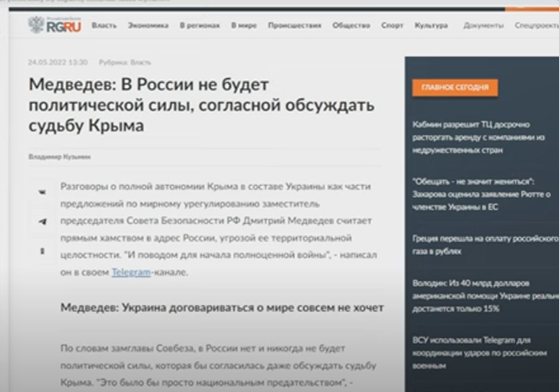Open the В регионах menu section
Viewport: 559px width, 392px height.
click(x=200, y=25)
